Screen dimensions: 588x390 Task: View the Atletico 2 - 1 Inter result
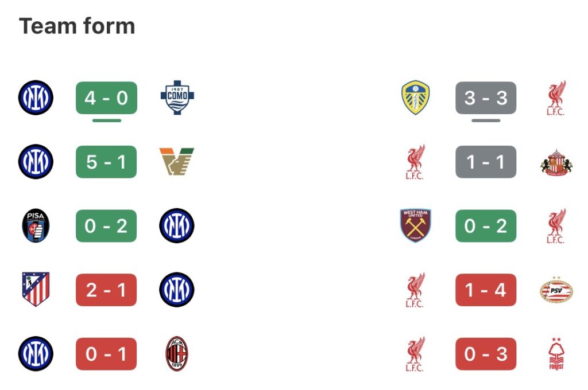tap(106, 290)
